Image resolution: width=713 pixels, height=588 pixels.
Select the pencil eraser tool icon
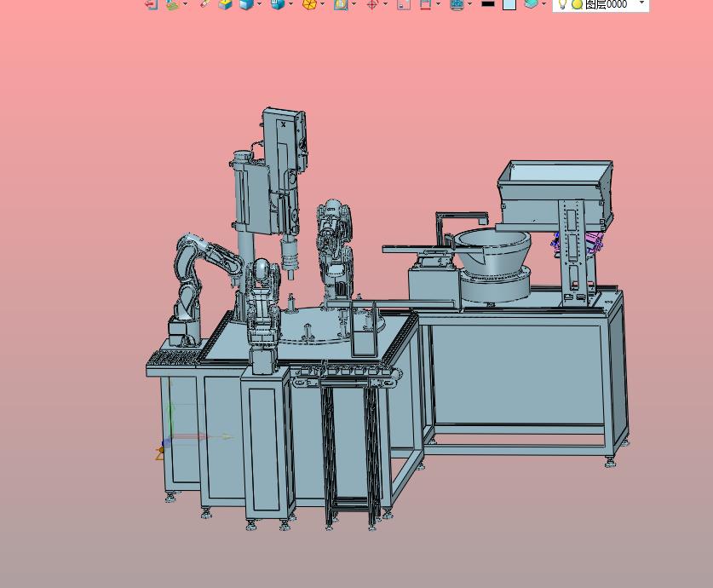(x=205, y=3)
